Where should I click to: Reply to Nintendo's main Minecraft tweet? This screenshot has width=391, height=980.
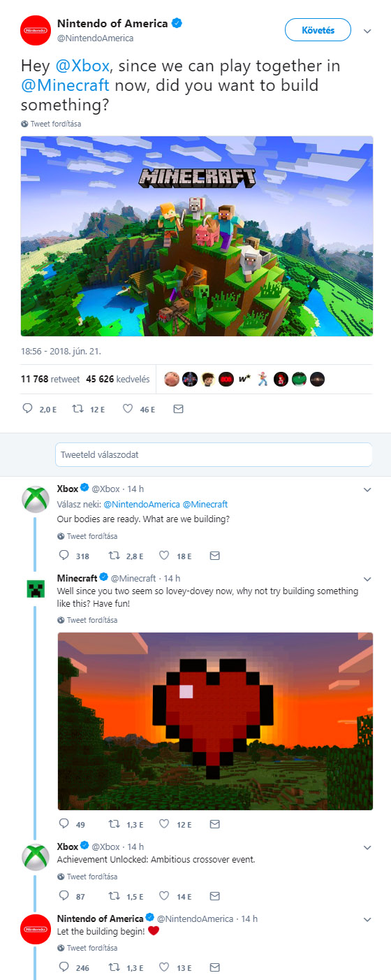(28, 409)
